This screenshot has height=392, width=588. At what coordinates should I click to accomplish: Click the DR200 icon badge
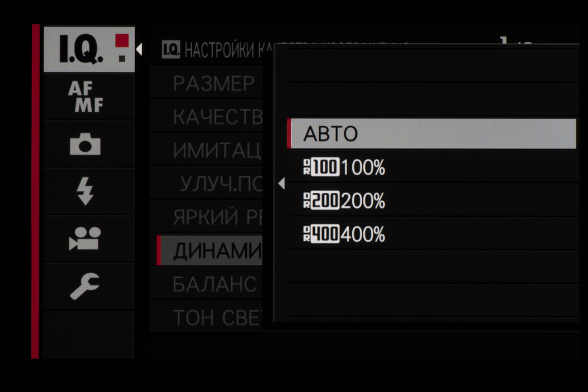point(320,202)
